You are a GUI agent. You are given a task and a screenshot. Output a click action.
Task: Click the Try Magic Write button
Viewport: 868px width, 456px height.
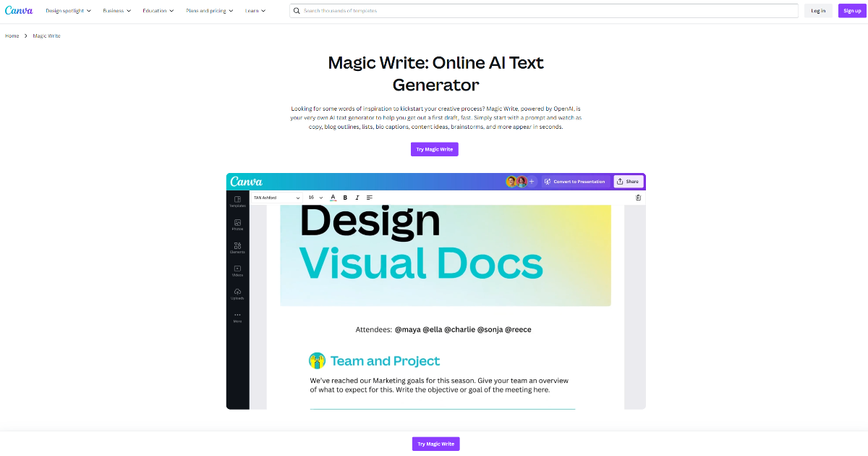point(435,149)
